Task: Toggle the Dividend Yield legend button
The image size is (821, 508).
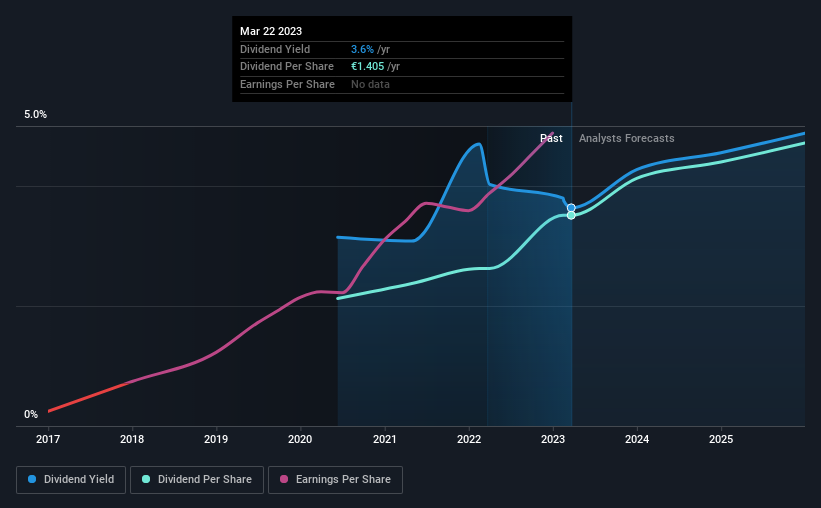Action: coord(71,480)
